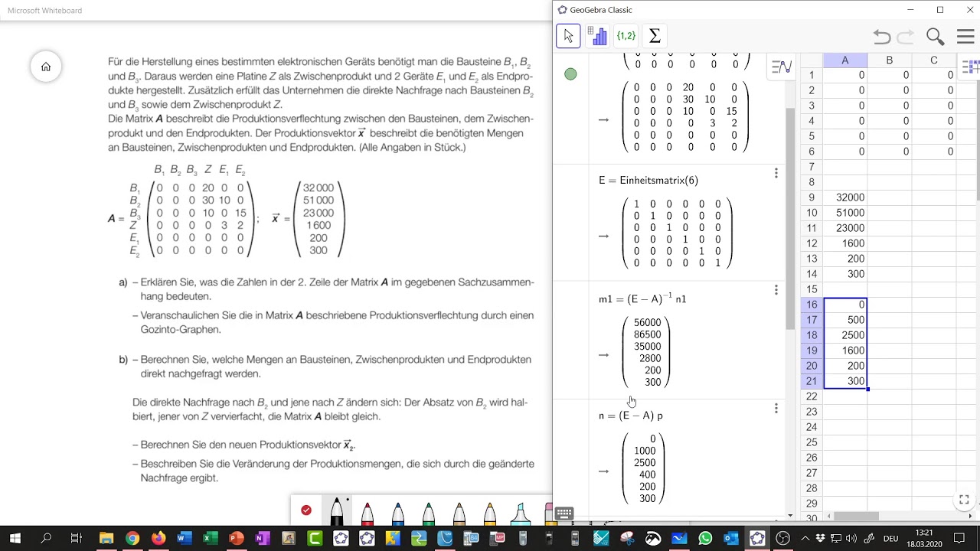Viewport: 980px width, 551px height.
Task: Open OneNote from the taskbar
Action: click(x=262, y=539)
